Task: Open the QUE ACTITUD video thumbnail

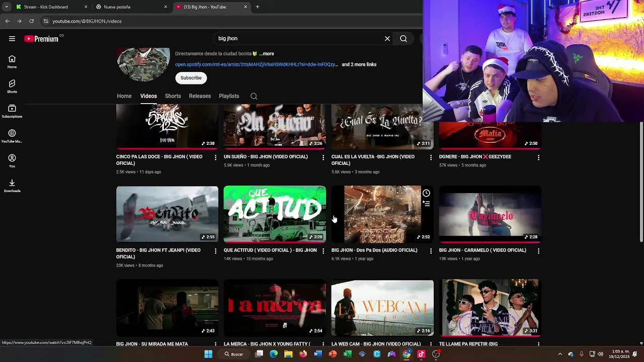Action: (275, 214)
